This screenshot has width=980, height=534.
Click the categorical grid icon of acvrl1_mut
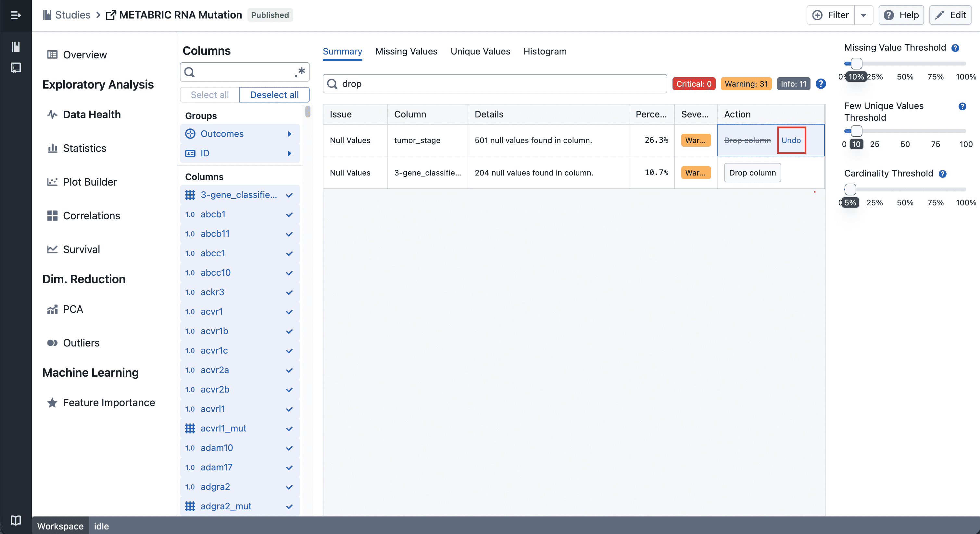pyautogui.click(x=190, y=428)
